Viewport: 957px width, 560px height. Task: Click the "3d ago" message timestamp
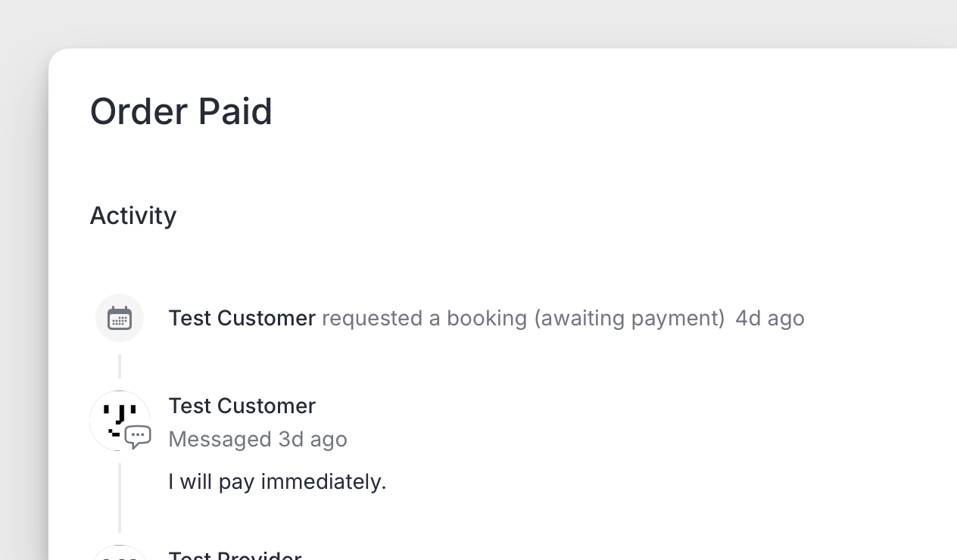pyautogui.click(x=313, y=439)
